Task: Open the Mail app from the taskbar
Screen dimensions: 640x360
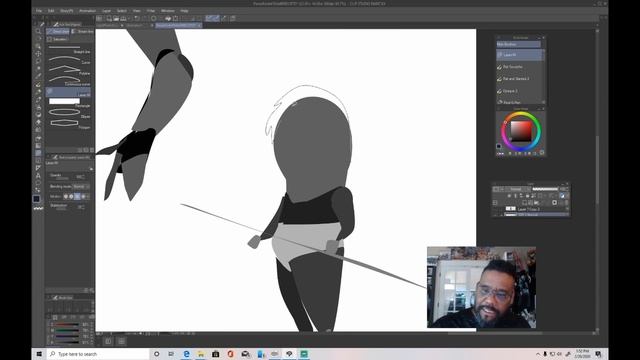Action: pyautogui.click(x=245, y=354)
